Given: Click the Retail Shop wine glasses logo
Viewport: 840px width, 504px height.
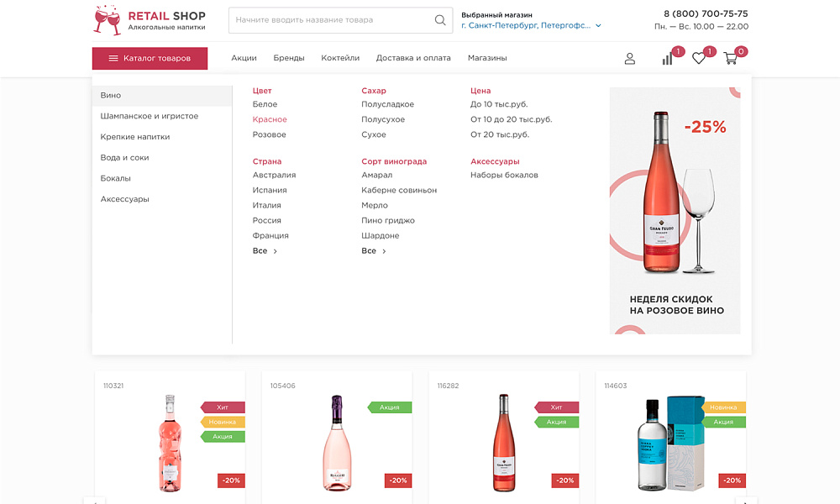Looking at the screenshot, I should [x=108, y=20].
